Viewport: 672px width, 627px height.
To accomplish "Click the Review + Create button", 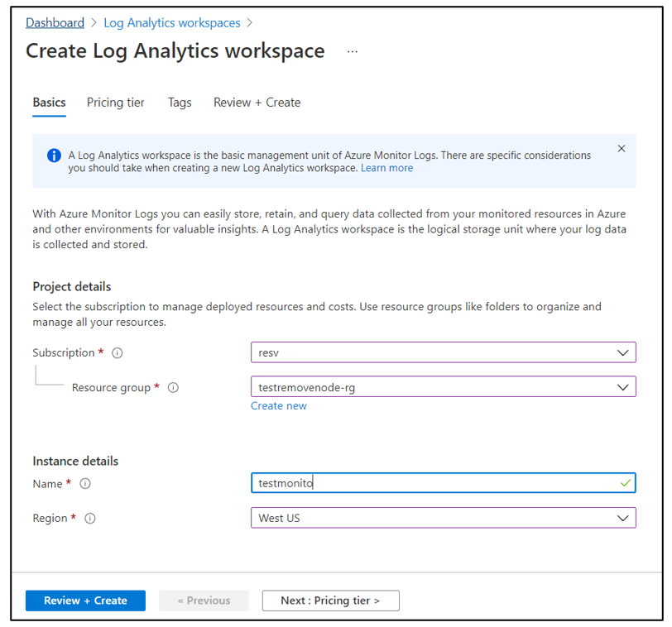I will pyautogui.click(x=85, y=601).
